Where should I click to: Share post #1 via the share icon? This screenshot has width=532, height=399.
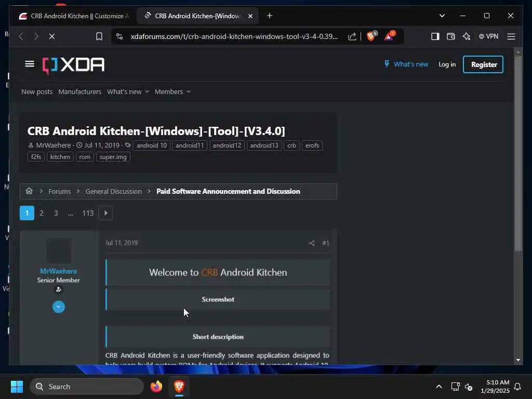point(312,243)
